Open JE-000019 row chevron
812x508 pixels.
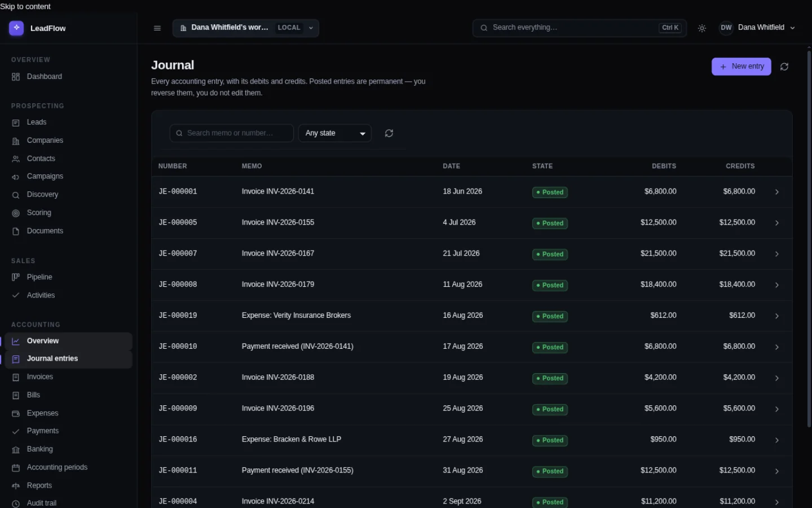(x=777, y=316)
